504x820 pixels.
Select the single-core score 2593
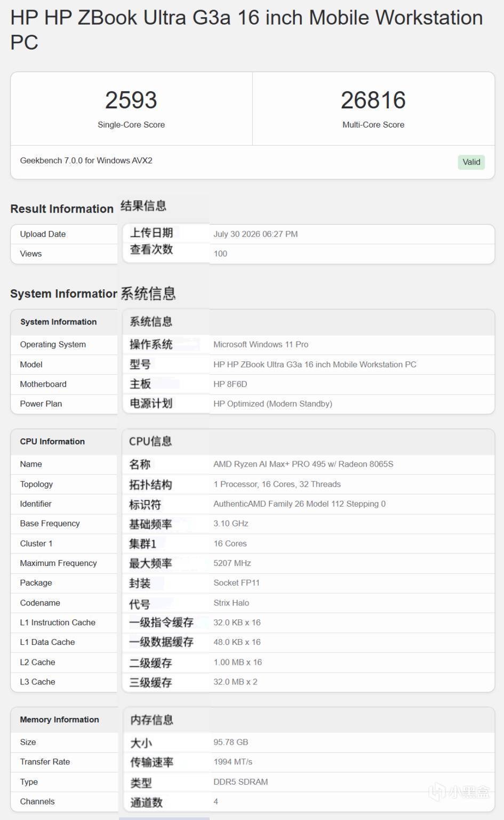click(x=131, y=100)
